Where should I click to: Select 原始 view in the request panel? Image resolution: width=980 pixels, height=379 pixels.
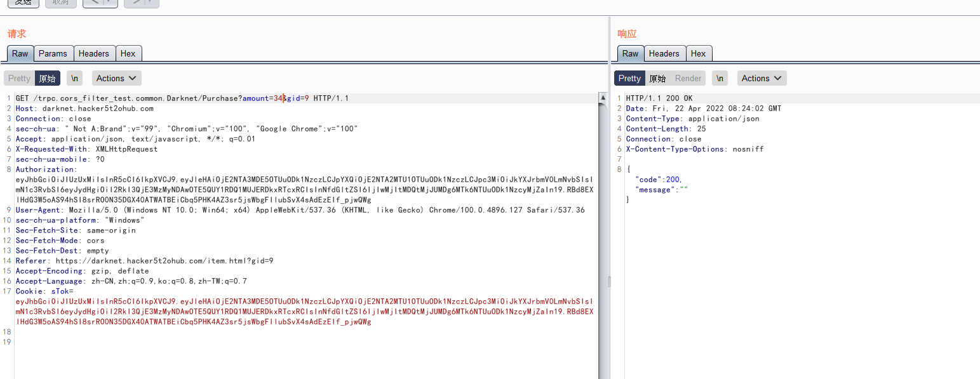click(x=47, y=78)
